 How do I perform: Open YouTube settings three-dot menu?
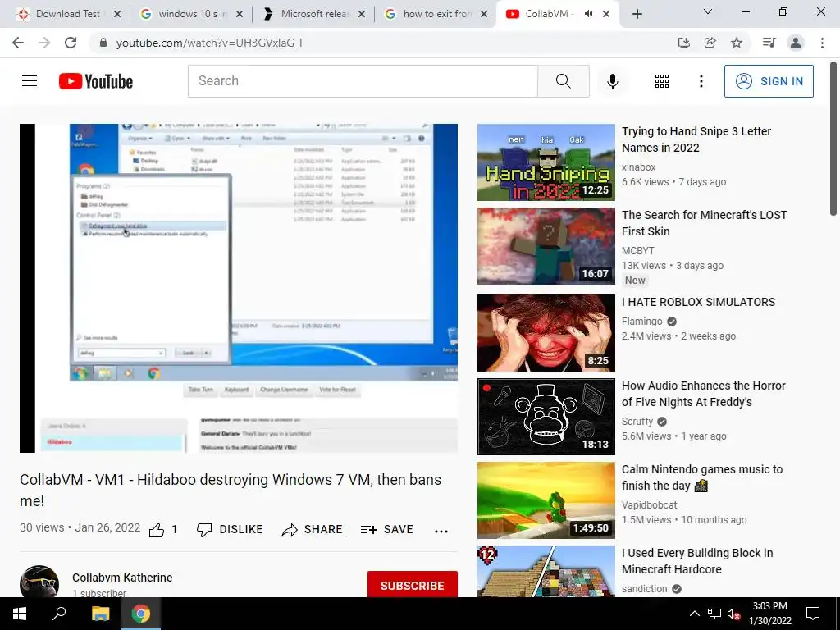pos(701,81)
